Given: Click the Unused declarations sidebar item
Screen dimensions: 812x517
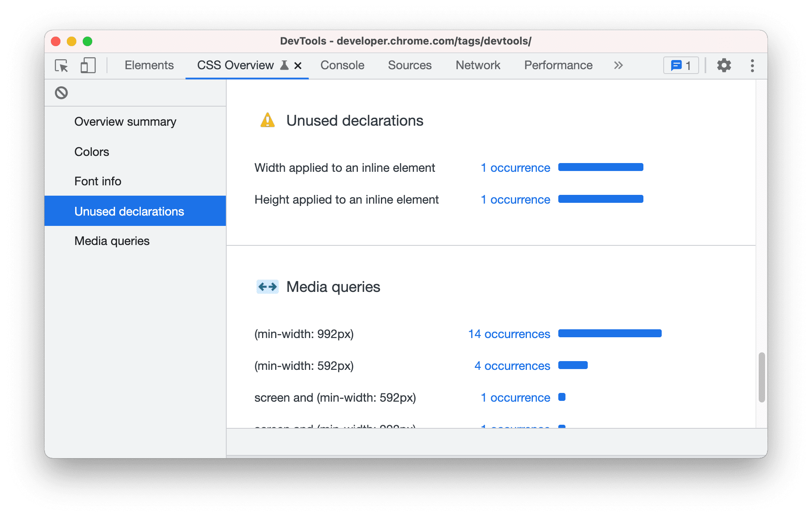Looking at the screenshot, I should point(130,212).
